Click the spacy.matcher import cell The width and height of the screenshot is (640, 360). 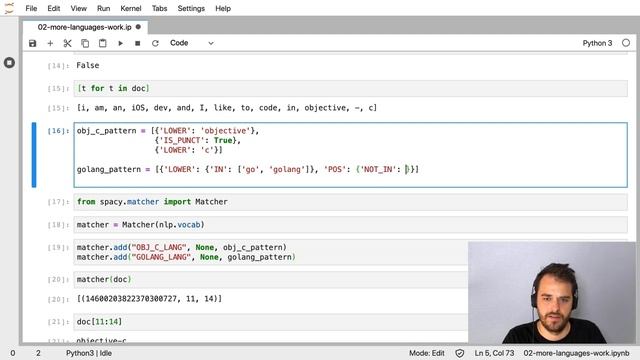point(350,202)
